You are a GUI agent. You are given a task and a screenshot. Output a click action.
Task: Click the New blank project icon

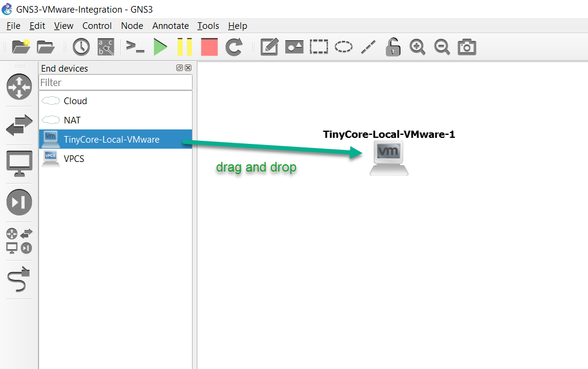[x=21, y=47]
